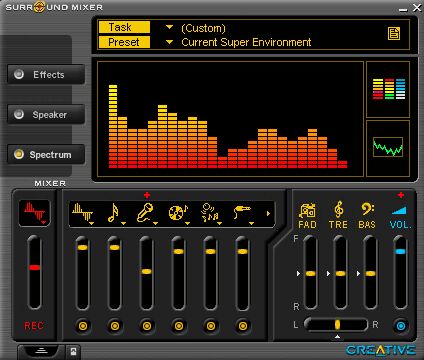Click the VOL. volume wedge icon
This screenshot has height=360, width=424.
pyautogui.click(x=399, y=210)
